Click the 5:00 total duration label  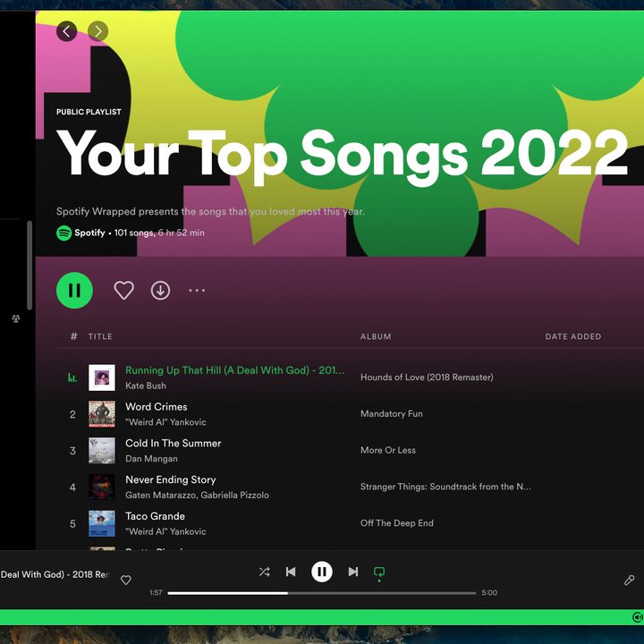point(489,593)
